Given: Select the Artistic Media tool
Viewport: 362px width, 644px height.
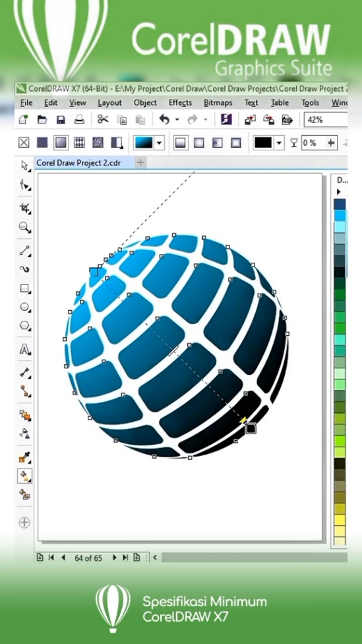Looking at the screenshot, I should click(x=25, y=269).
